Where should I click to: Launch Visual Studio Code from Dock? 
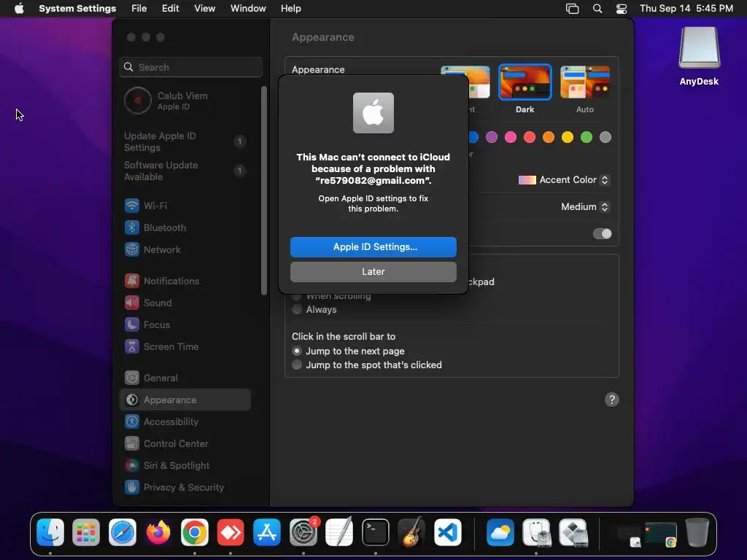point(448,532)
